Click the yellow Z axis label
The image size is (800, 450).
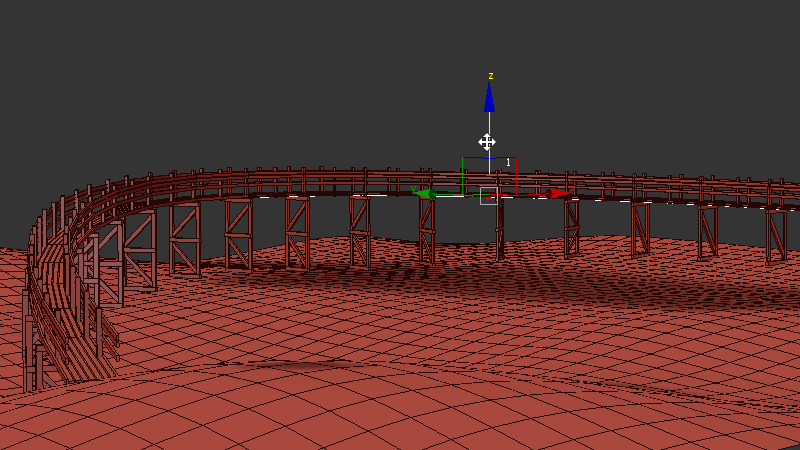point(490,76)
